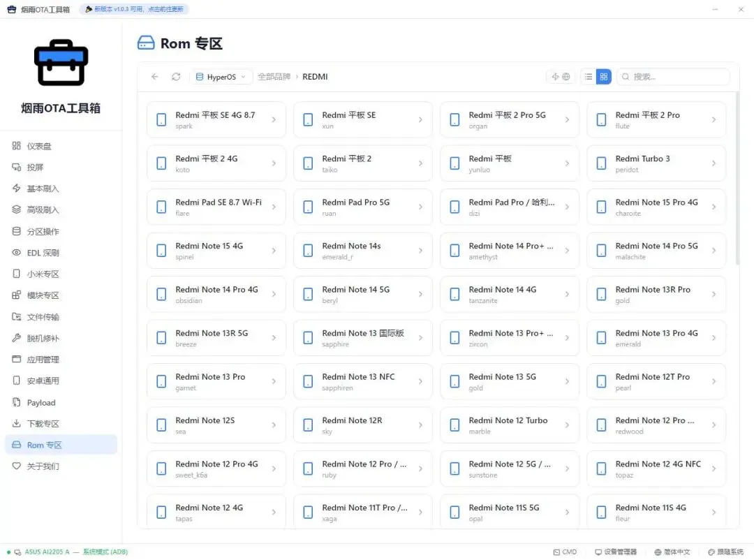Expand Redmi 平板 2 Pro 5G chevron

[567, 119]
